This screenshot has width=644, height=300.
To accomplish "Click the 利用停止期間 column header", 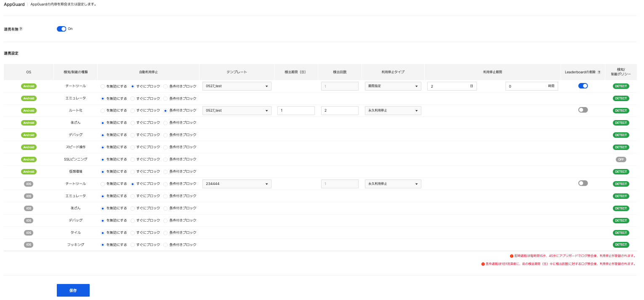I will (x=492, y=72).
